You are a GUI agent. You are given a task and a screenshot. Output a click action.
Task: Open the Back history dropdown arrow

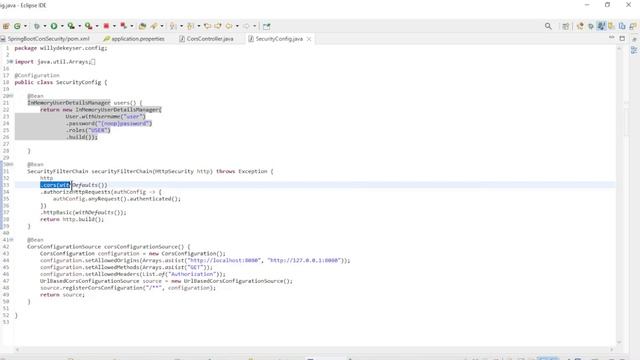[237, 26]
